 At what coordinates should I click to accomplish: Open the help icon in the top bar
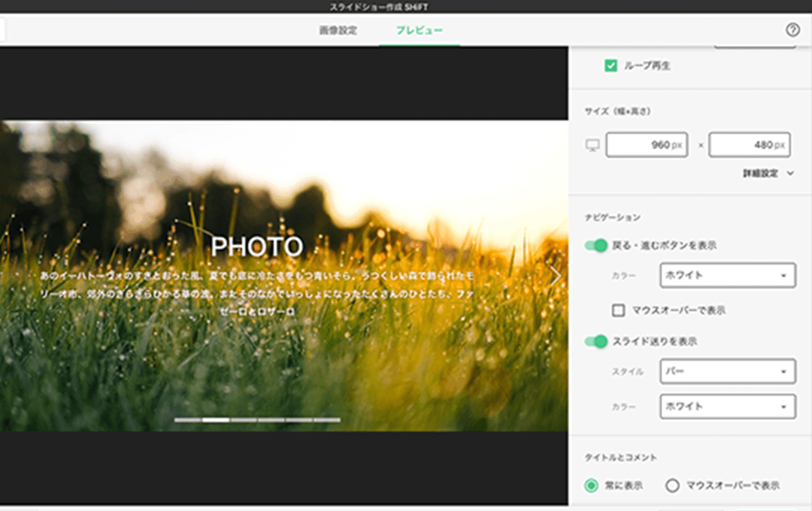[x=792, y=30]
